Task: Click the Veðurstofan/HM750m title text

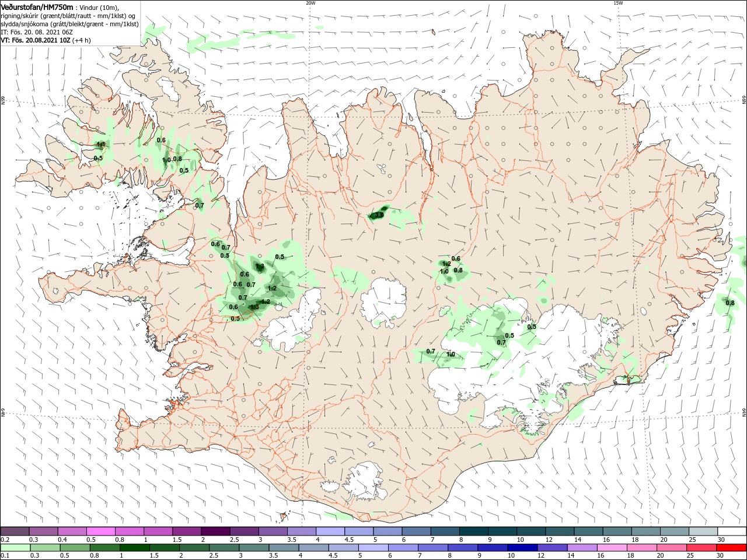Action: 37,6
